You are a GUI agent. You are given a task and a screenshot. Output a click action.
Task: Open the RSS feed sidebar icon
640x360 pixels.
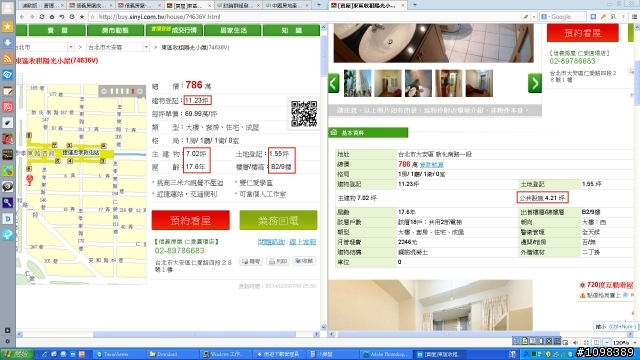7,59
